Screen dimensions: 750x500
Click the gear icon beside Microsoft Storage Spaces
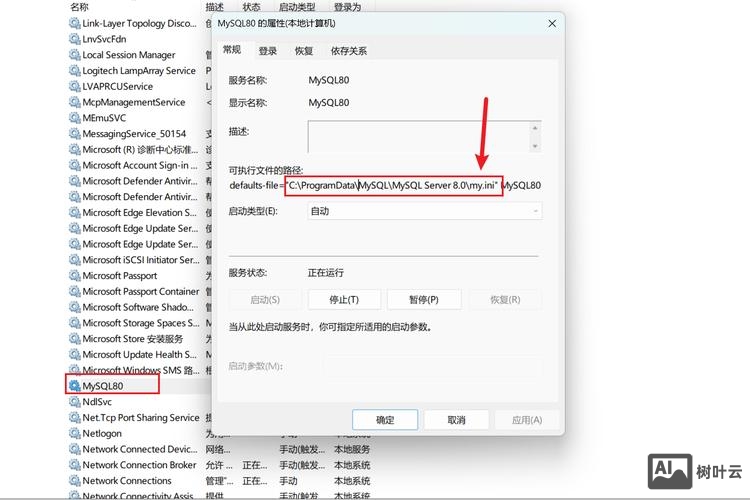tap(74, 323)
